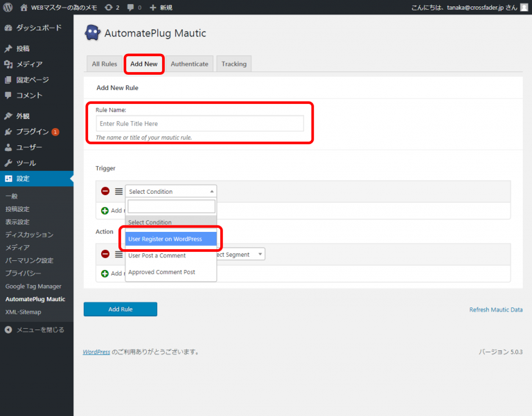Choose User Register on WordPress option
The width and height of the screenshot is (532, 416).
[x=171, y=239]
